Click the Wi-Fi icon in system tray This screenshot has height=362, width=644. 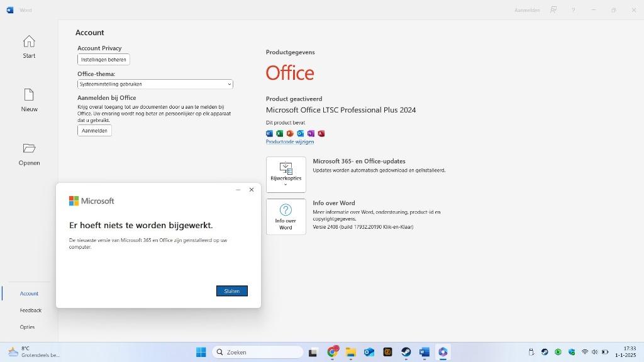pos(585,352)
